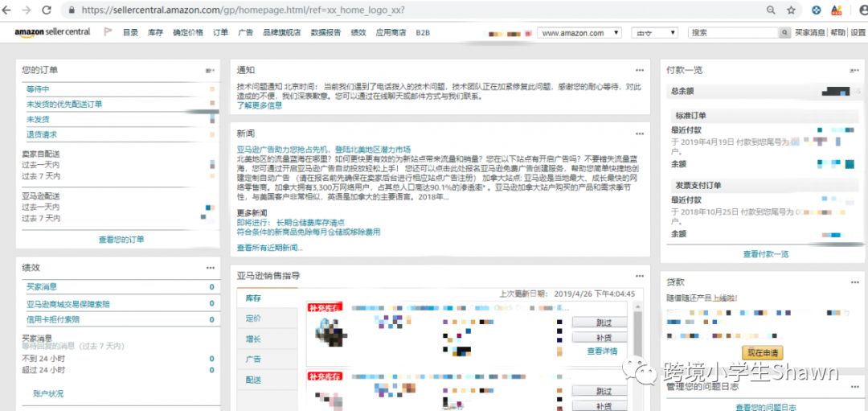
Task: Open the 应用商店 menu
Action: coord(391,33)
